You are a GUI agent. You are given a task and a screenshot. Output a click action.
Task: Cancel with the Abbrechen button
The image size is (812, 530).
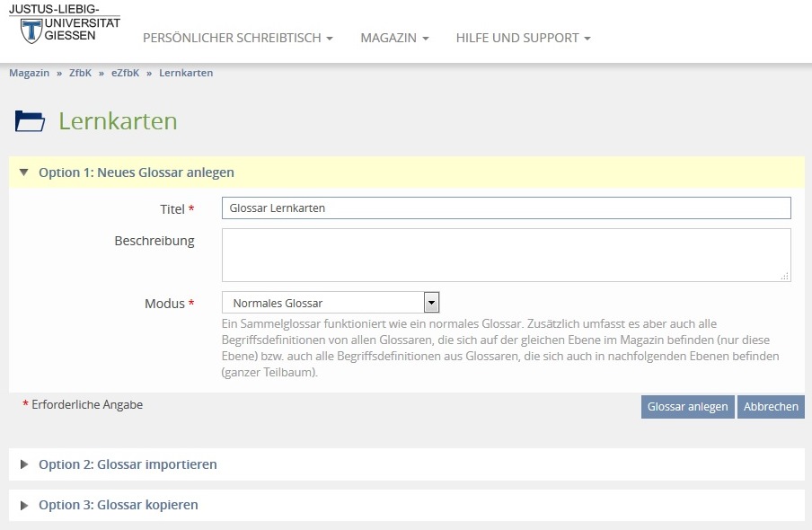[771, 407]
